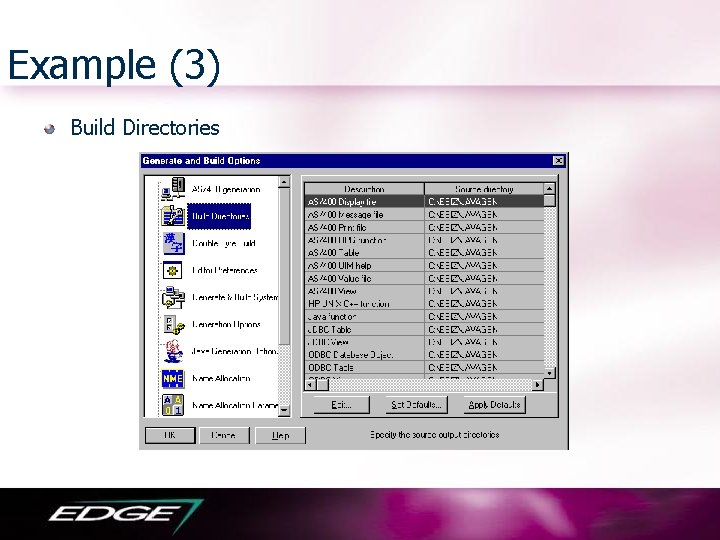Click the Apply Defaults button

coord(494,405)
